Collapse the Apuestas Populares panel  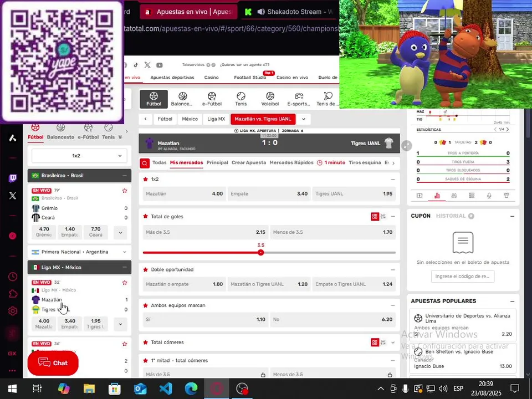click(512, 301)
